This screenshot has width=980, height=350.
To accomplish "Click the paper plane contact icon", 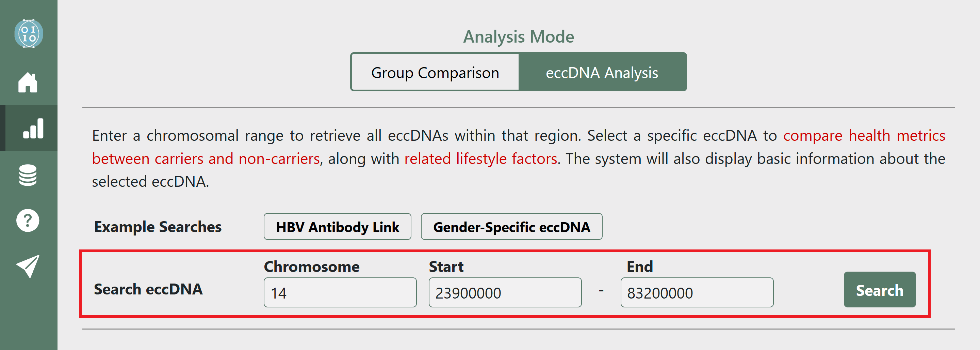I will (28, 266).
